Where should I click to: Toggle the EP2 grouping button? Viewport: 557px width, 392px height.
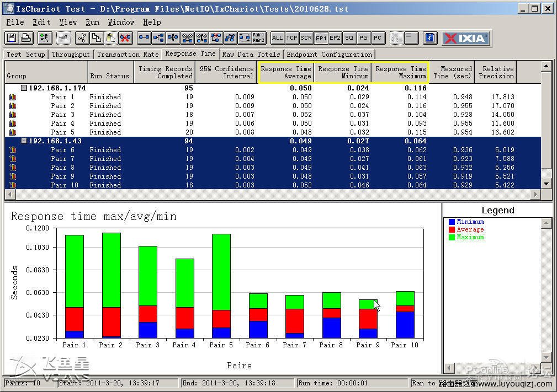(x=335, y=38)
